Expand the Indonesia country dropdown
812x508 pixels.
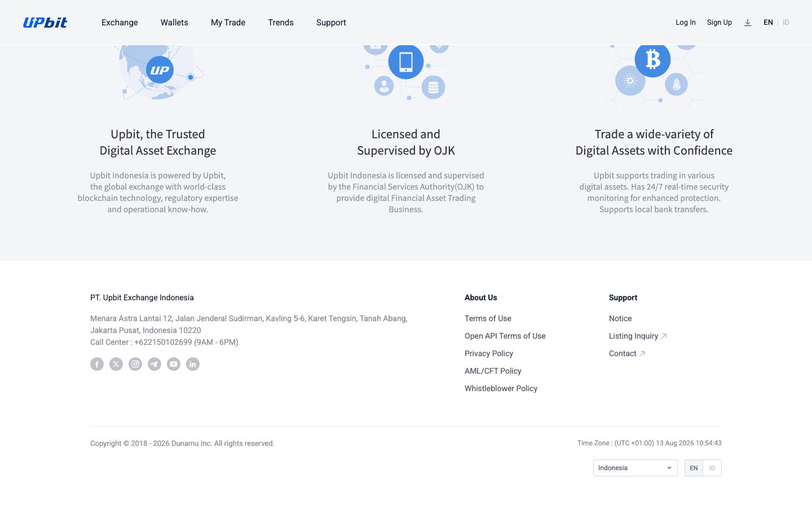click(636, 468)
